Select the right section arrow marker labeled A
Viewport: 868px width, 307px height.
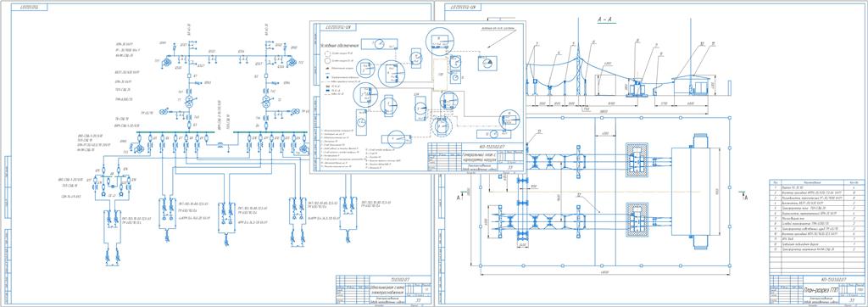pos(744,196)
